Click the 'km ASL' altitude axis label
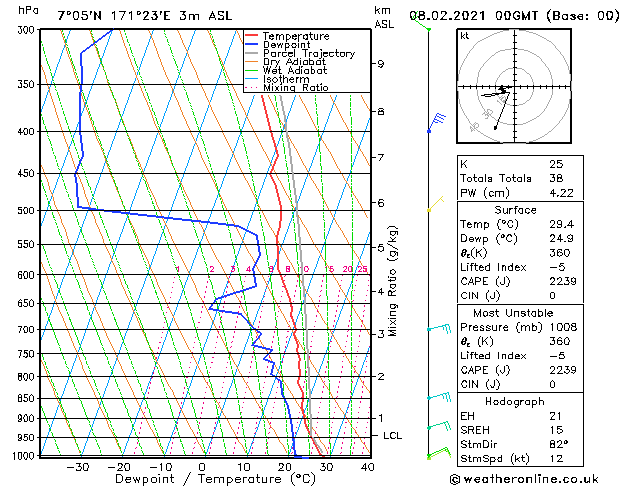The image size is (629, 486). [384, 17]
